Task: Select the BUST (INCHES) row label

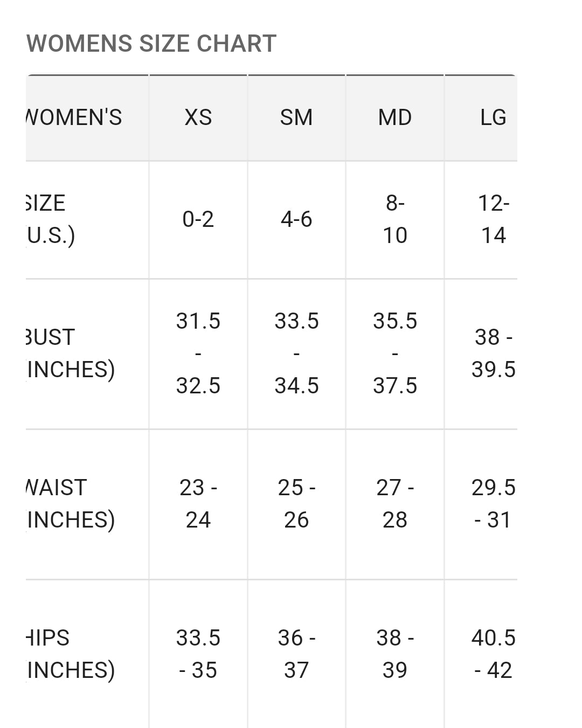Action: (x=87, y=354)
